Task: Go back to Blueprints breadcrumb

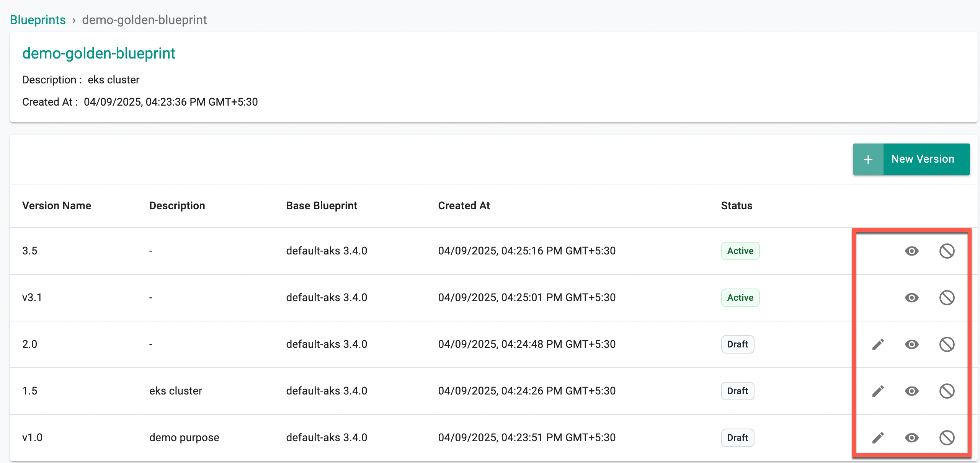Action: tap(38, 20)
